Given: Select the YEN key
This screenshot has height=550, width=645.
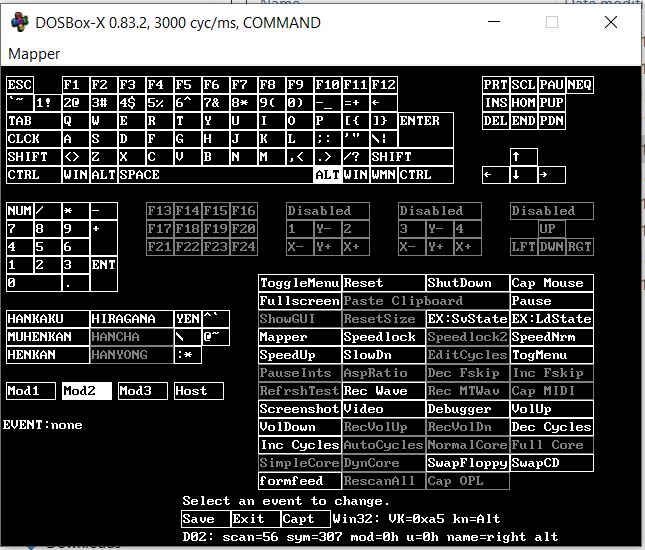Looking at the screenshot, I should pyautogui.click(x=188, y=319).
